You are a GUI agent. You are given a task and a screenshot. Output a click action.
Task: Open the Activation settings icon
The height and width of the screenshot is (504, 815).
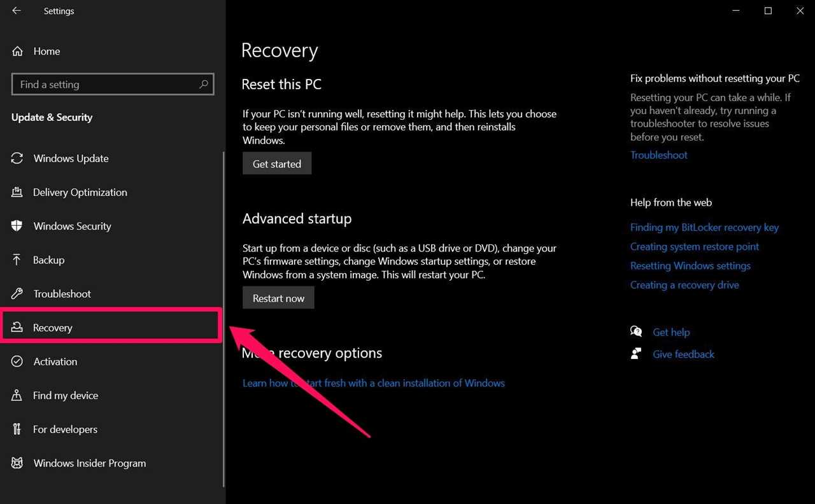[x=17, y=361]
